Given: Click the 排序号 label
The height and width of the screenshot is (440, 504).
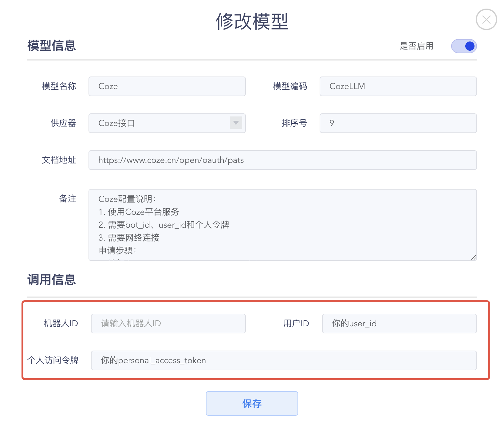Looking at the screenshot, I should coord(294,123).
